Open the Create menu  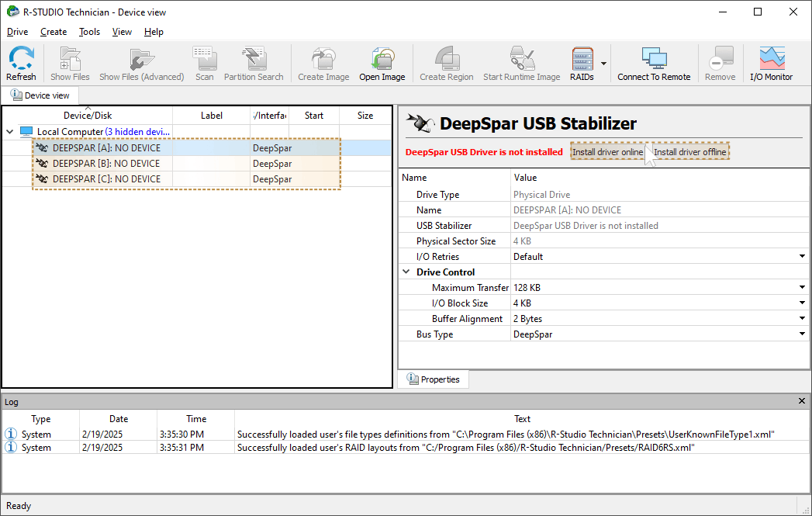[x=54, y=32]
